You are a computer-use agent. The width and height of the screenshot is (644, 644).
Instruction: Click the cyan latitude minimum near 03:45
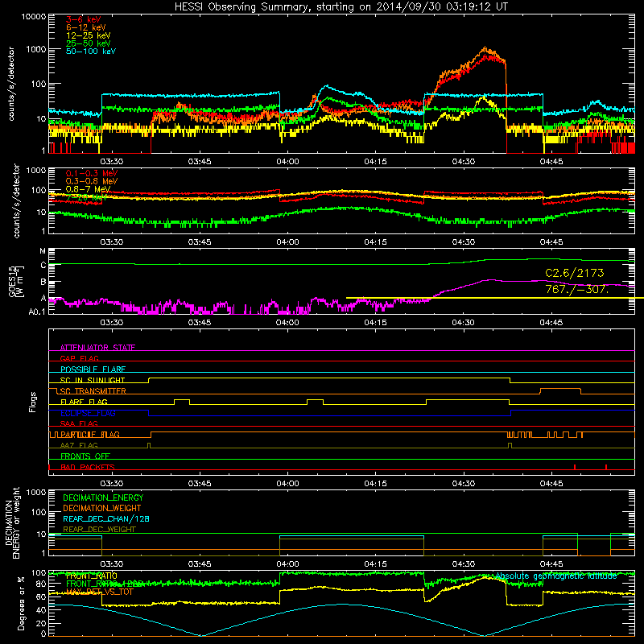point(200,635)
